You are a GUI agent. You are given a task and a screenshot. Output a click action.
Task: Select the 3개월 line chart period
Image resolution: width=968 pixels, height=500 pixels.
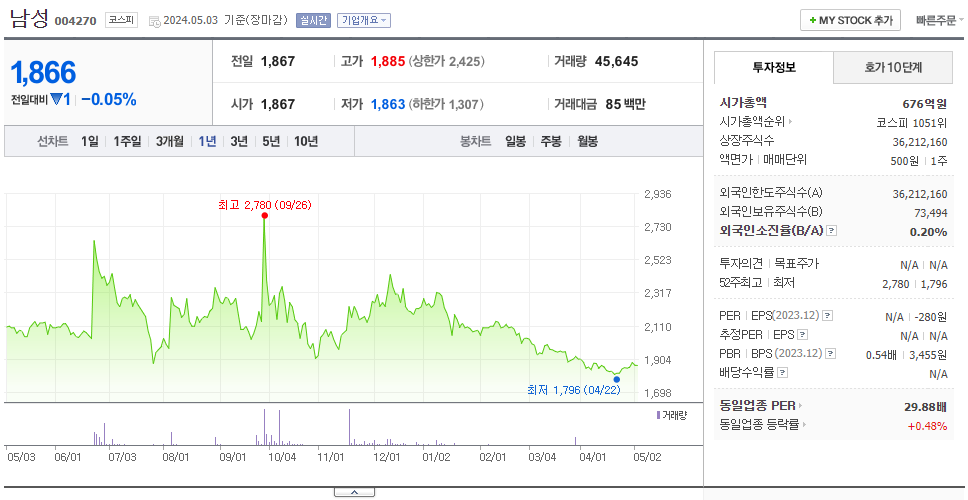point(170,141)
